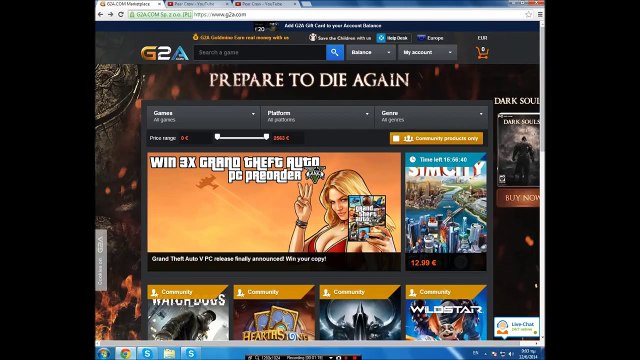Click Add G2A Gift Card banner link
This screenshot has width=640, height=360.
coord(333,25)
